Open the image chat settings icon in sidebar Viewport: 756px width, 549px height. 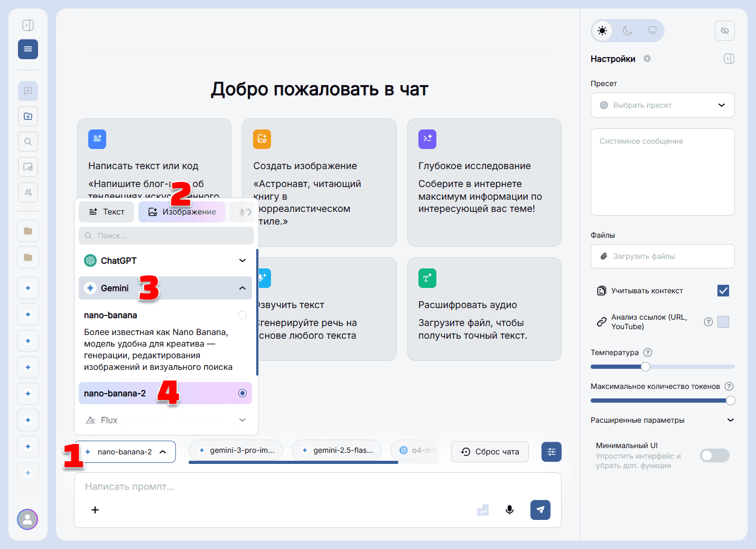tap(27, 166)
